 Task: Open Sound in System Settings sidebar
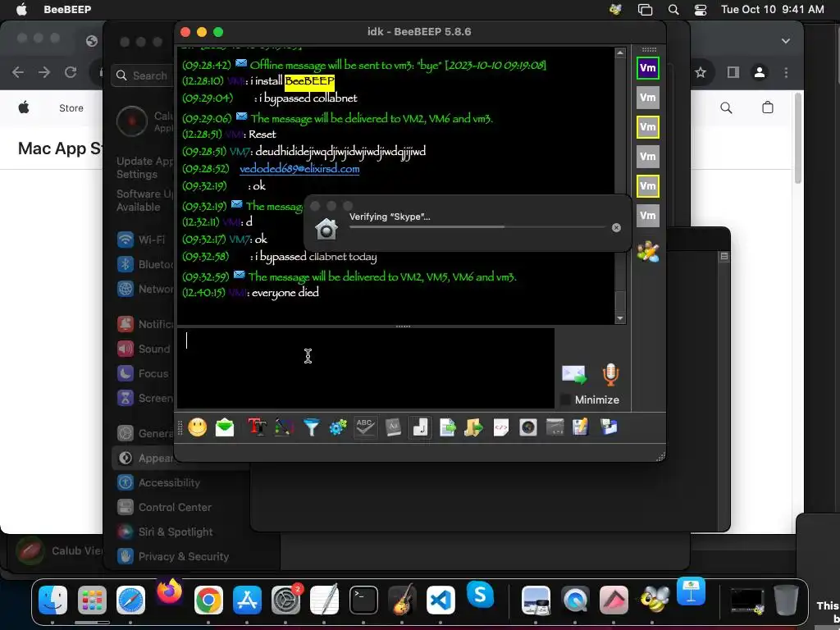pos(144,349)
